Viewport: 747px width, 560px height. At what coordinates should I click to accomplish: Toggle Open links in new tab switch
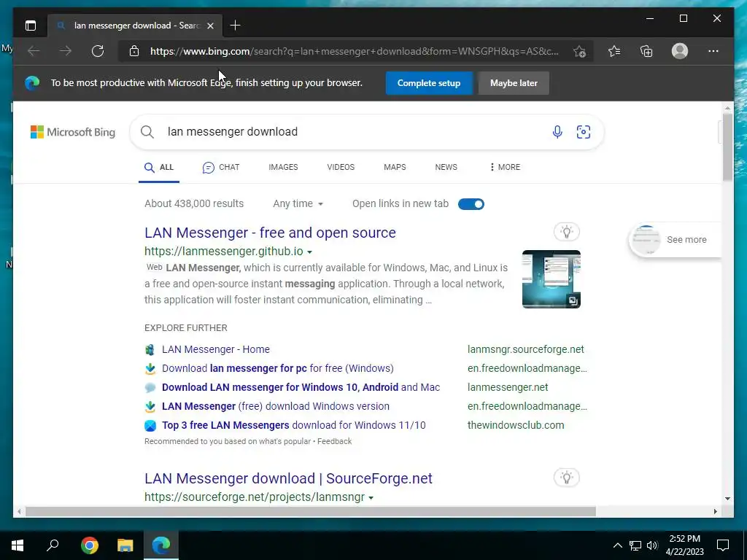coord(471,204)
